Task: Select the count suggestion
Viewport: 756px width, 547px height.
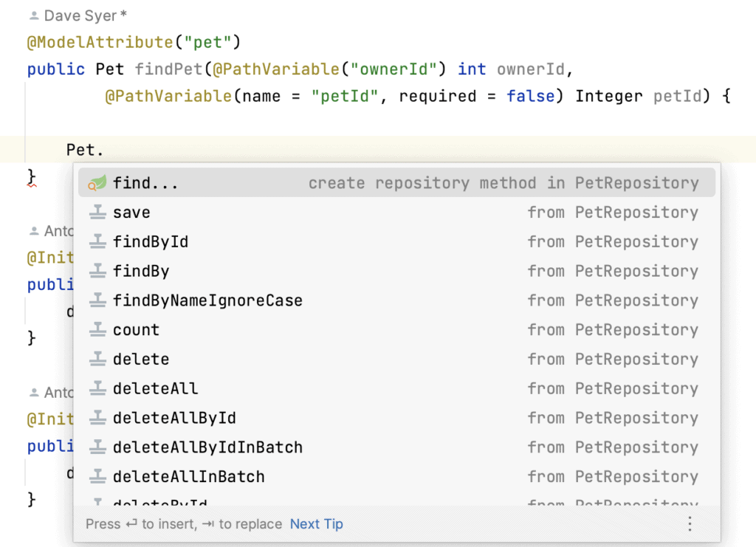Action: 396,330
